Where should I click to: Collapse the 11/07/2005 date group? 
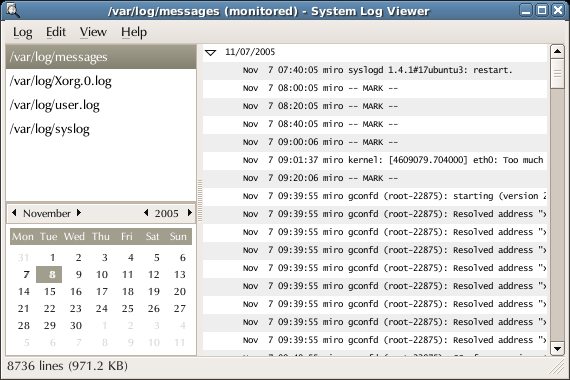[210, 53]
